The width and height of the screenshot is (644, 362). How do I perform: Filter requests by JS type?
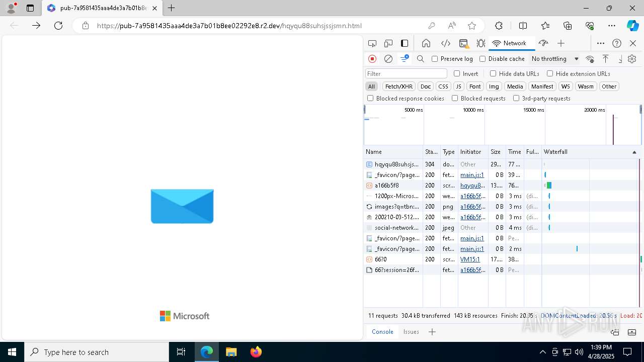click(458, 86)
